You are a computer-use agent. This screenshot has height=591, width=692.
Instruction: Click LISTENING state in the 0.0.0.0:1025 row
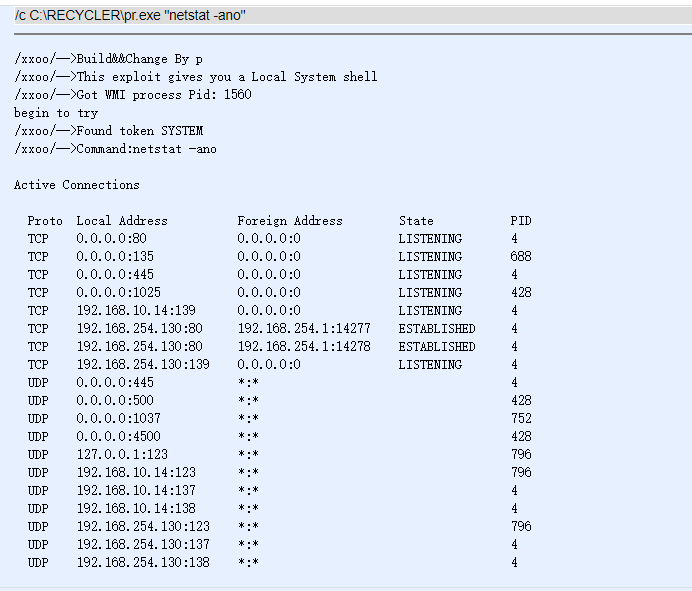click(x=430, y=293)
